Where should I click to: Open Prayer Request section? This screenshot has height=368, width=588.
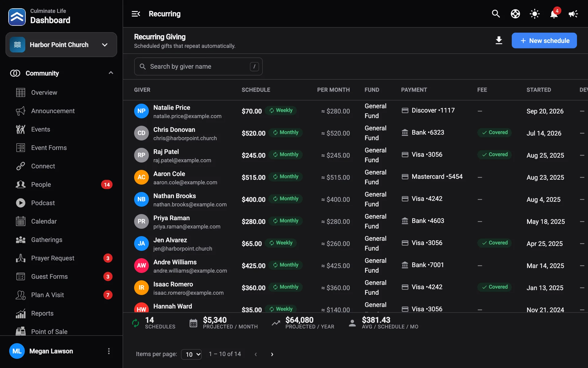pos(61,258)
